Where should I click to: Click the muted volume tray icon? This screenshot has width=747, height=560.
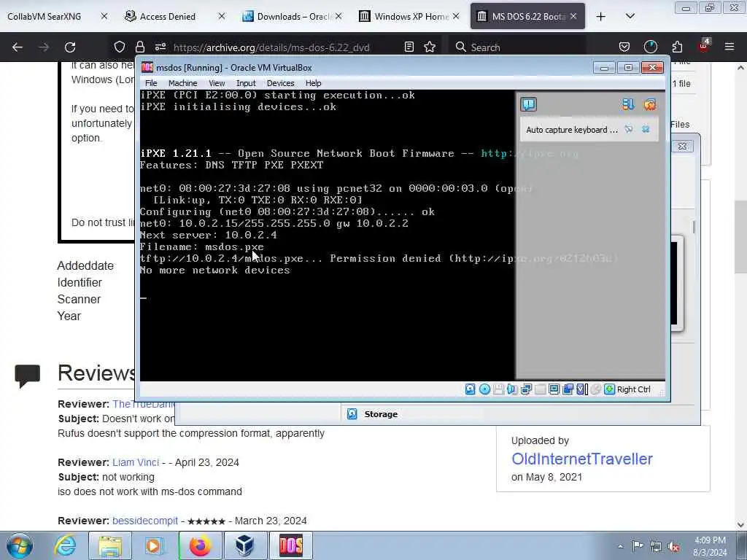tap(673, 546)
